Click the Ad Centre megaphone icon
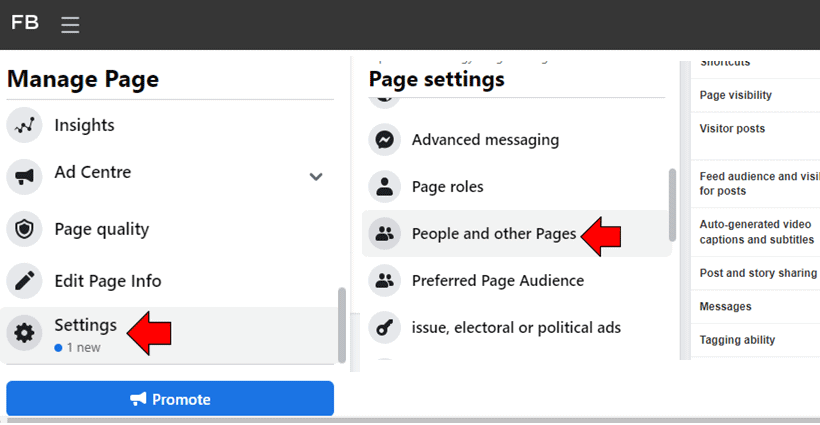 tap(24, 177)
